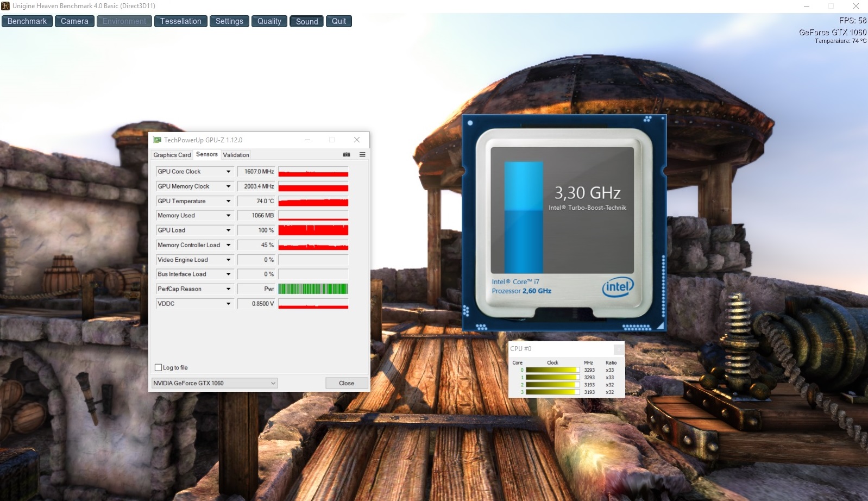Quit the Heaven Benchmark
The image size is (868, 501).
pos(339,21)
